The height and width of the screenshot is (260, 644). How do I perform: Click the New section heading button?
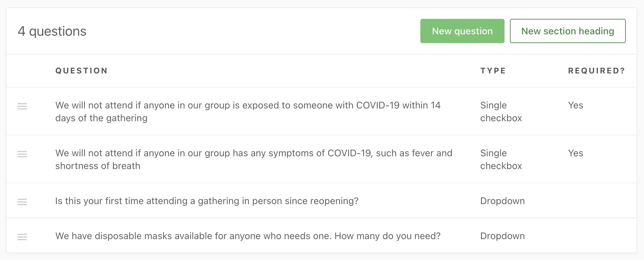[568, 31]
